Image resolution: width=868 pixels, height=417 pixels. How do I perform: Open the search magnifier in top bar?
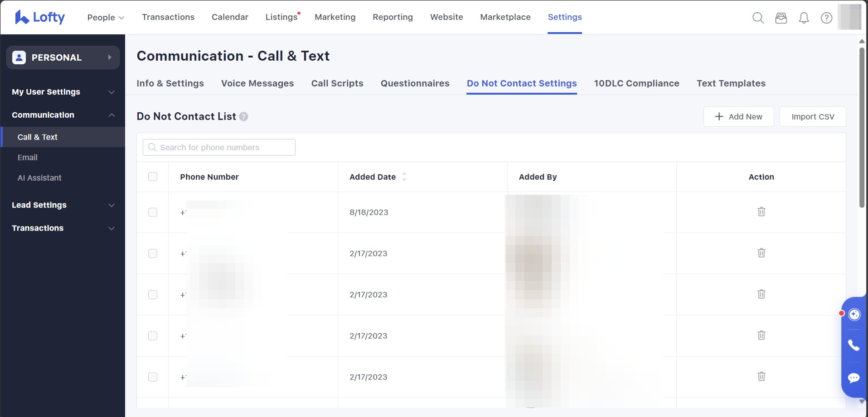(x=758, y=18)
